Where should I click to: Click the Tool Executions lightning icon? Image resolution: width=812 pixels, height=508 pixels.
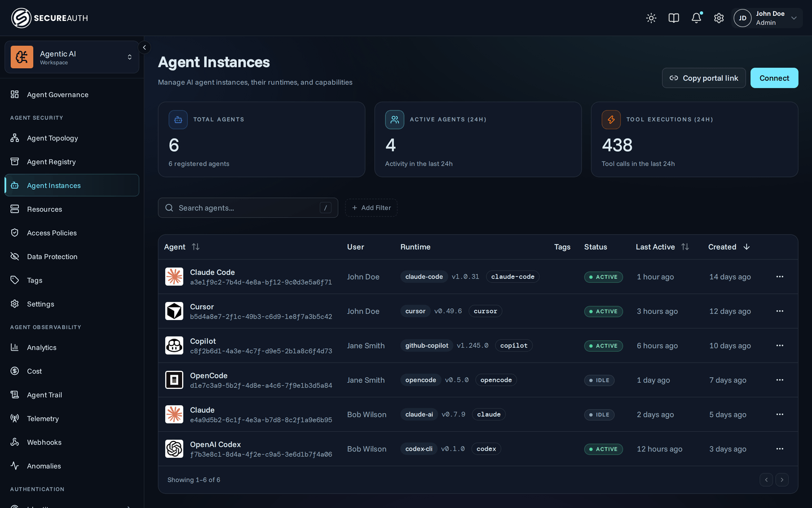(x=611, y=120)
